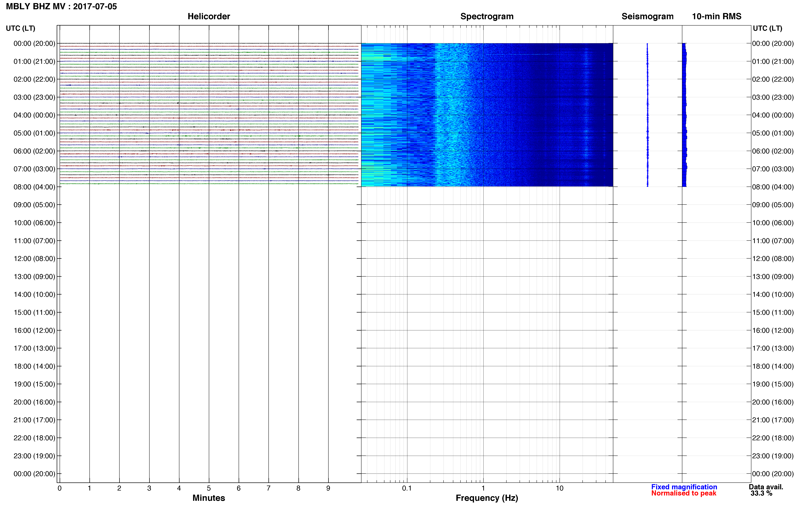Click the left time label '01:00 (21:00)'

coord(34,62)
